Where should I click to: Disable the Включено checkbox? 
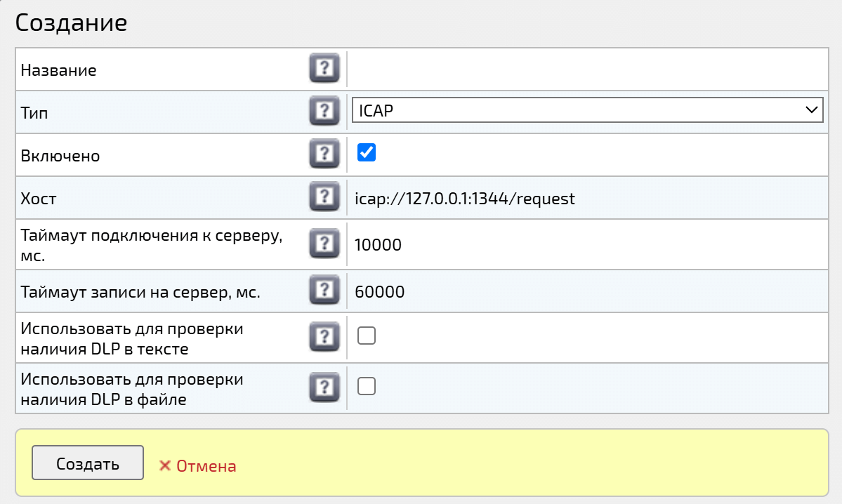click(x=366, y=153)
